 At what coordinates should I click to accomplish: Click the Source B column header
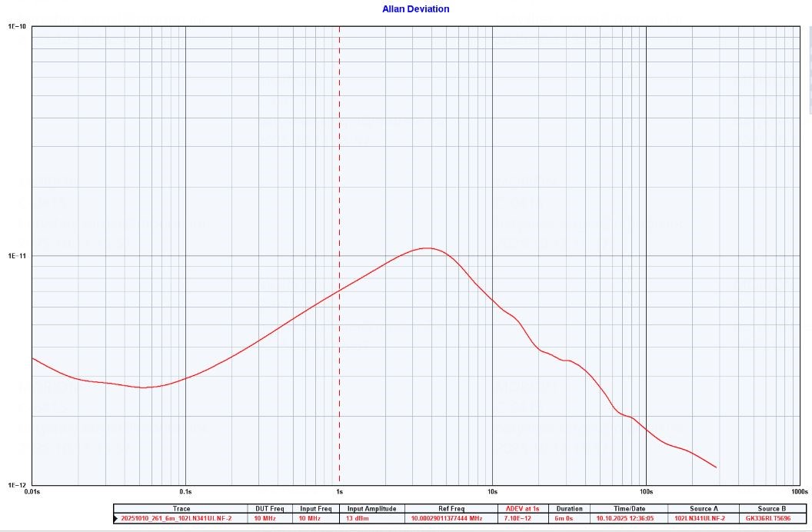pyautogui.click(x=772, y=509)
